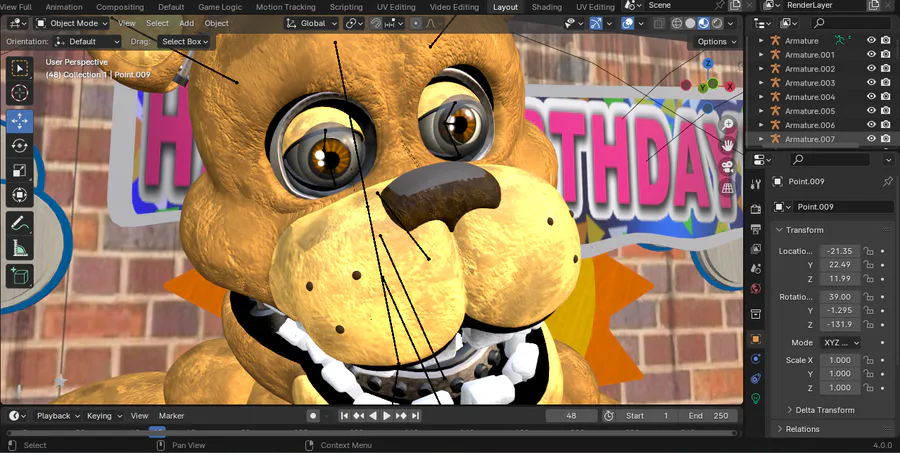The height and width of the screenshot is (453, 900).
Task: Select the Measure tool
Action: pyautogui.click(x=20, y=248)
